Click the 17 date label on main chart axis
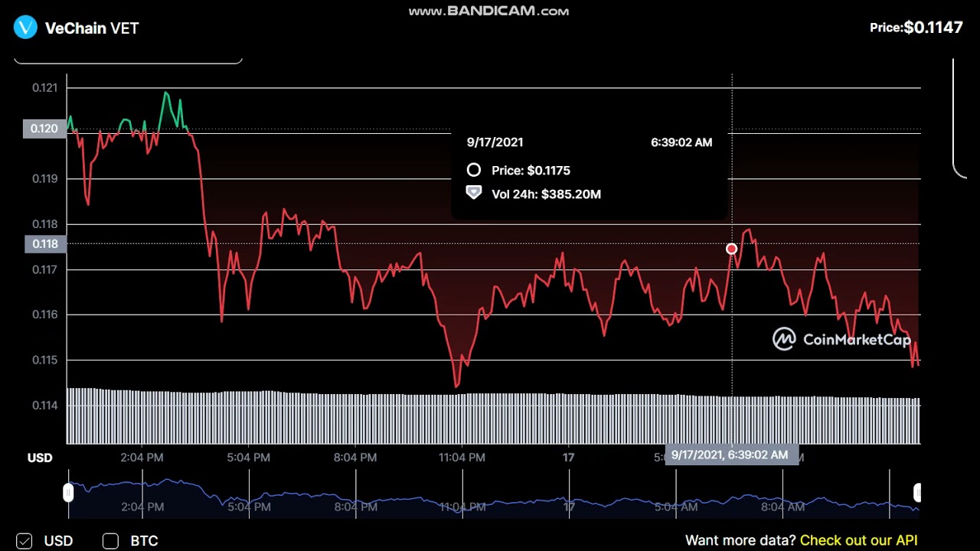Image resolution: width=980 pixels, height=551 pixels. coord(568,458)
